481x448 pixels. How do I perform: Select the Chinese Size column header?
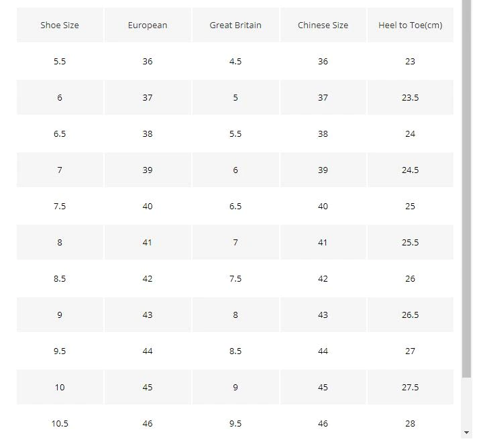pos(323,25)
